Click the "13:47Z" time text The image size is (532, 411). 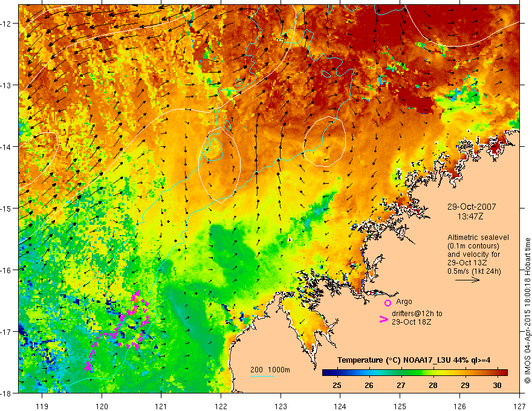472,216
